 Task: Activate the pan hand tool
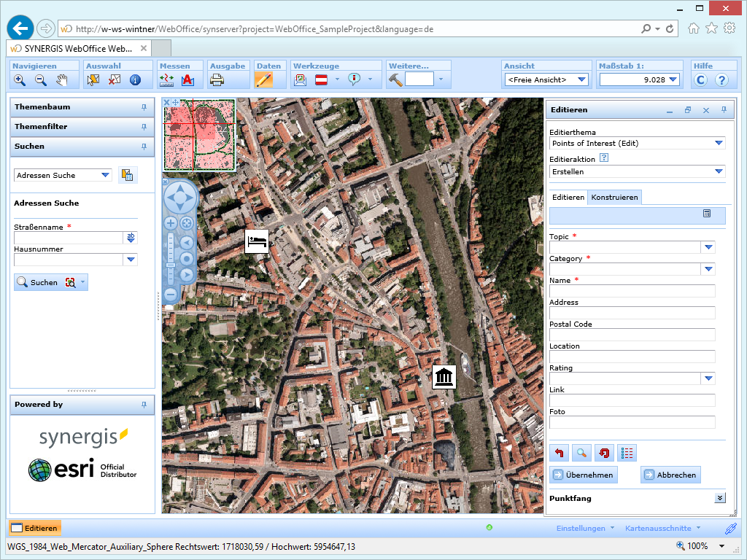pos(62,80)
